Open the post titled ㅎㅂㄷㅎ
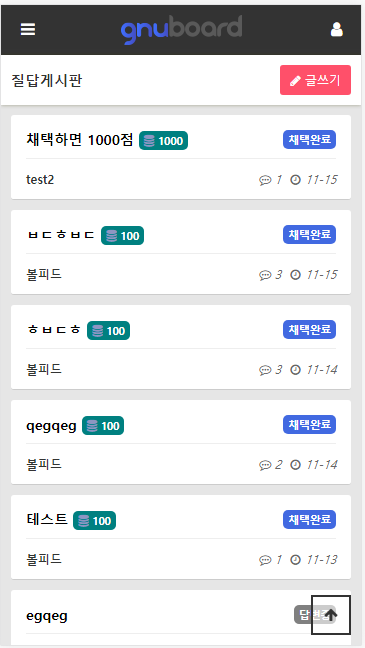The height and width of the screenshot is (648, 365). [x=53, y=330]
